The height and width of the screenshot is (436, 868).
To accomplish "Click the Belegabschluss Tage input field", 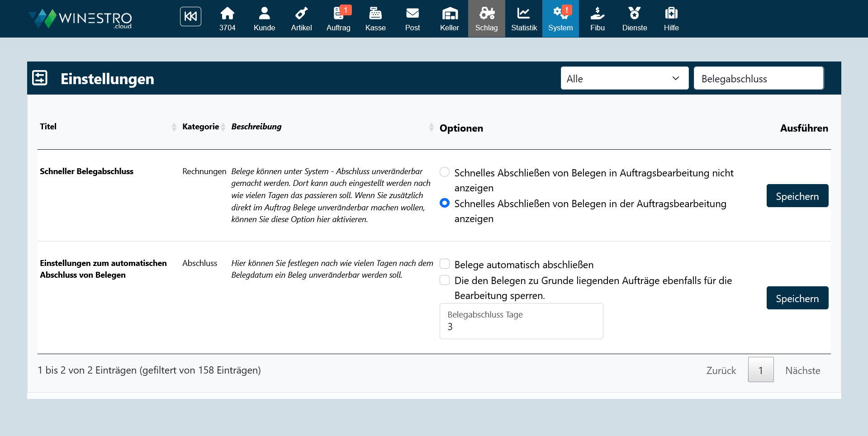I will pyautogui.click(x=521, y=327).
